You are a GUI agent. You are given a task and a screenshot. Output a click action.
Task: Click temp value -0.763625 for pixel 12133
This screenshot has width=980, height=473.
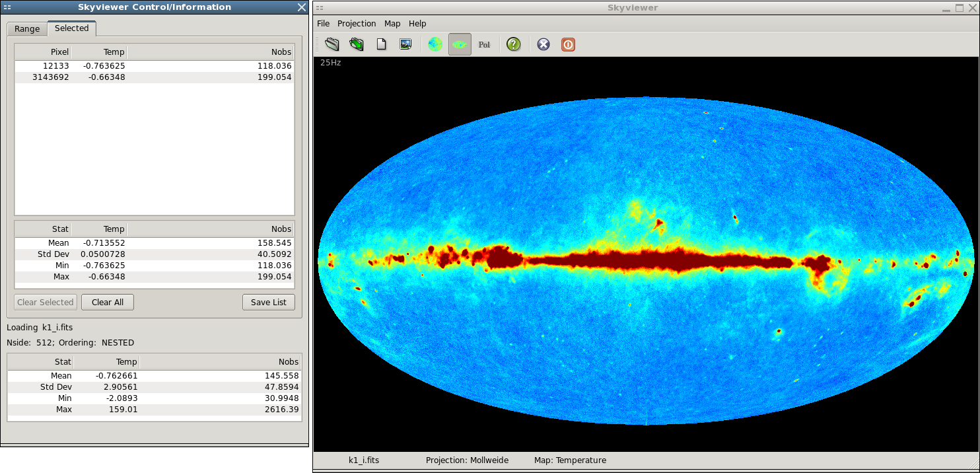(104, 66)
